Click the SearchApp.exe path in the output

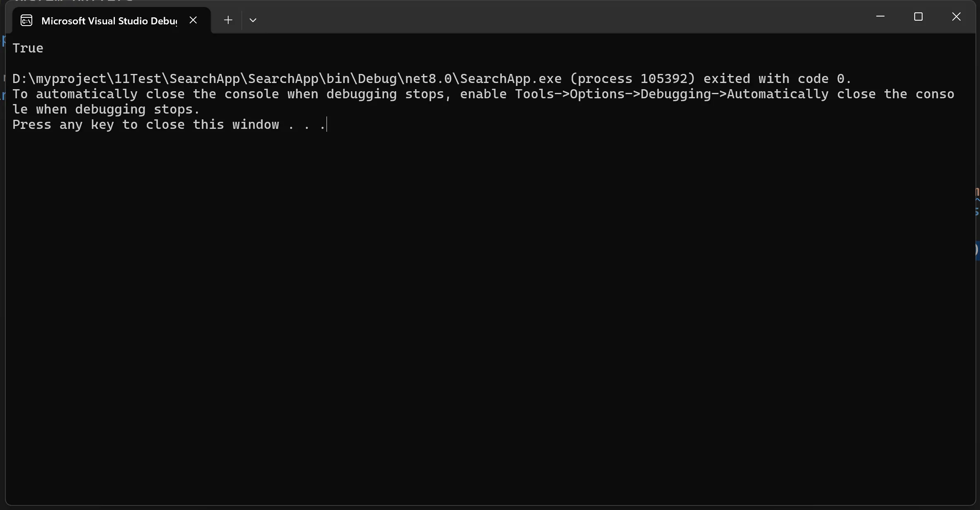(287, 79)
